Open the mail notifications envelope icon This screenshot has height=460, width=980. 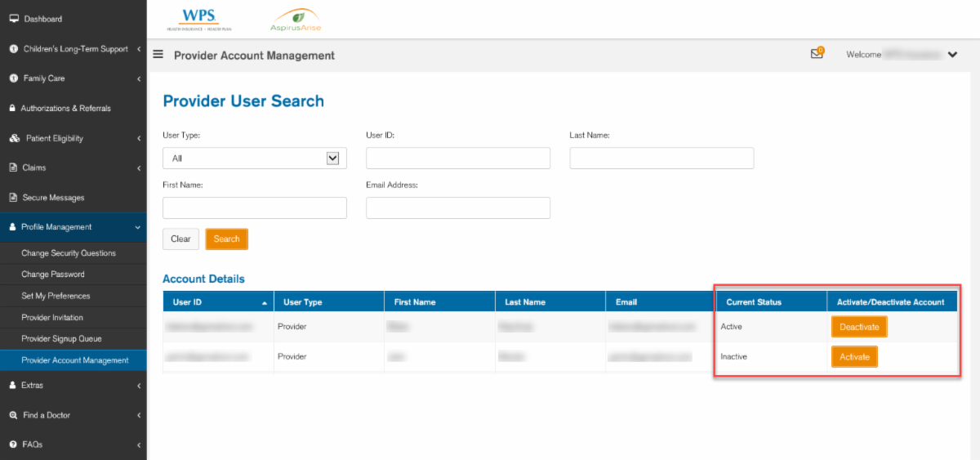pyautogui.click(x=816, y=55)
